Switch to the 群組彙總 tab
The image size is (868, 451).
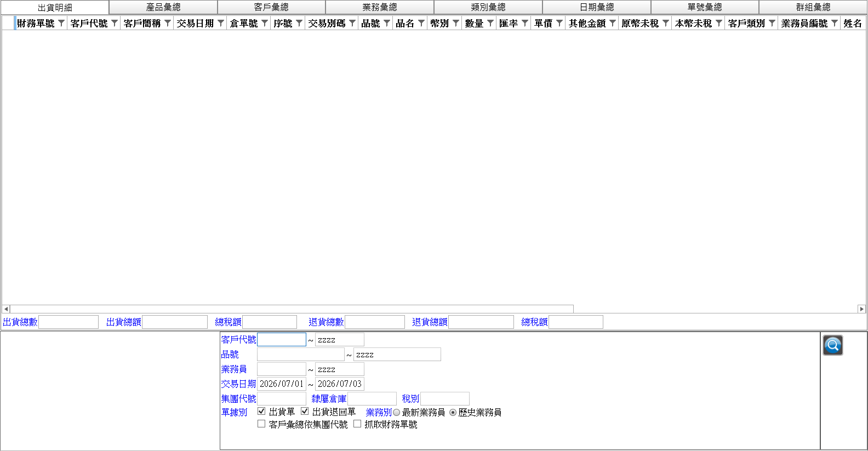pos(813,7)
